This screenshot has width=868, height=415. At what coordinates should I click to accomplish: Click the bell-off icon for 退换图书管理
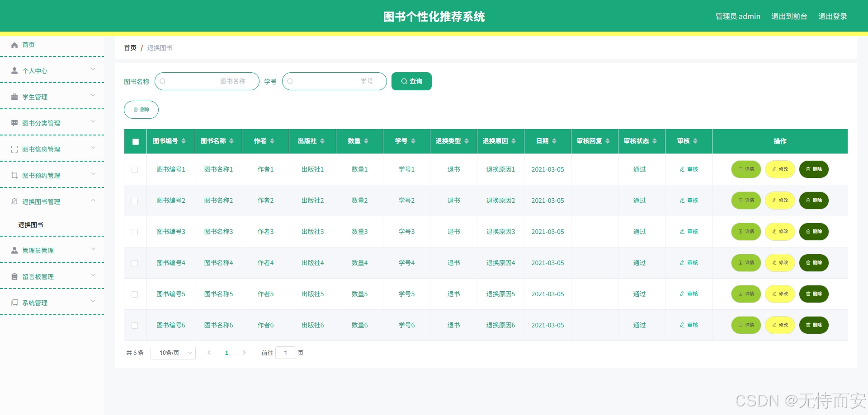click(14, 202)
